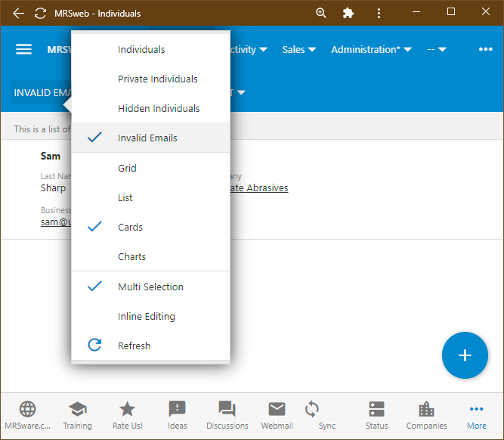Open the Webmail envelope icon

277,409
